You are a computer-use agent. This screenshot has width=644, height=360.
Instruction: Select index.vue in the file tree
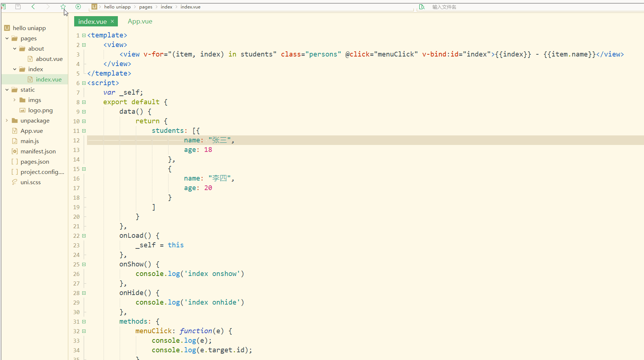coord(49,79)
